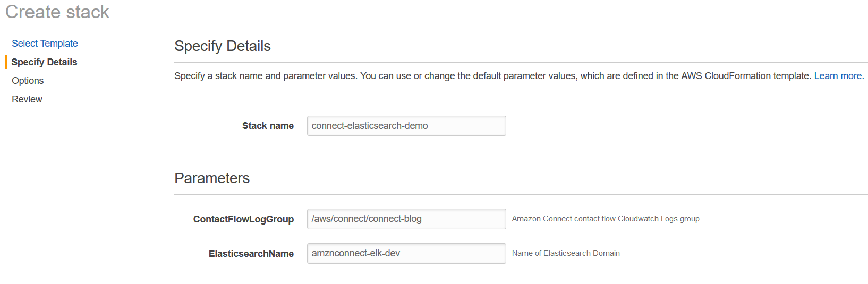This screenshot has height=284, width=868.
Task: Open the Select Template step link
Action: click(45, 44)
